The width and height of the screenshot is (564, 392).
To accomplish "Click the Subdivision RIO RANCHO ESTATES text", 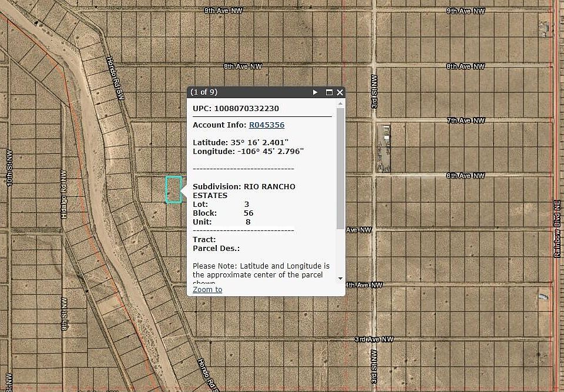I will [x=244, y=190].
